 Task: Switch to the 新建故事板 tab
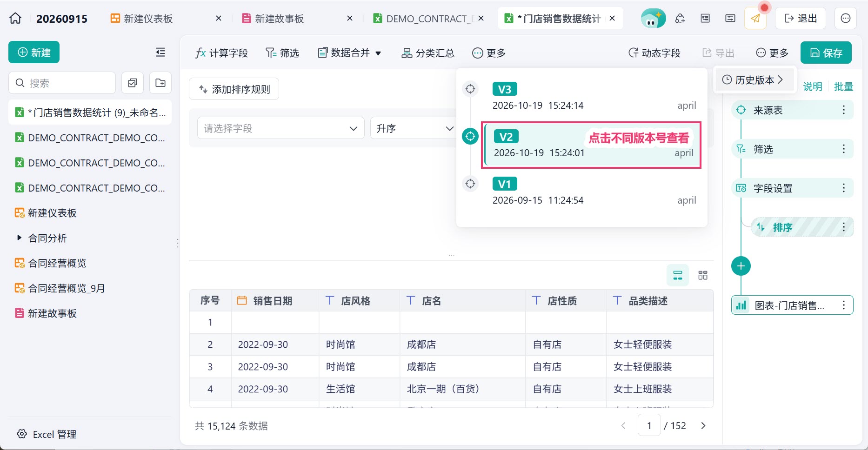273,19
